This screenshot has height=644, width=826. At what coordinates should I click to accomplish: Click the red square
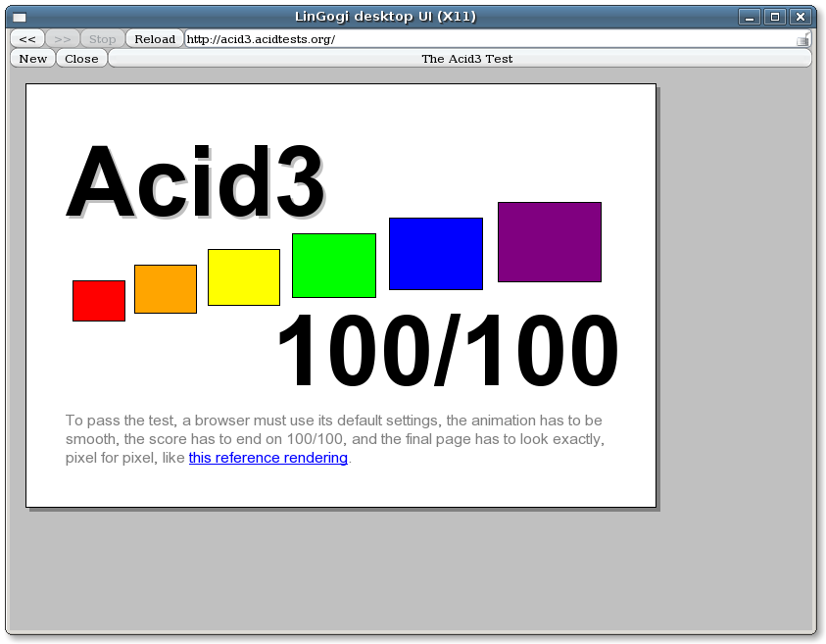pos(99,301)
